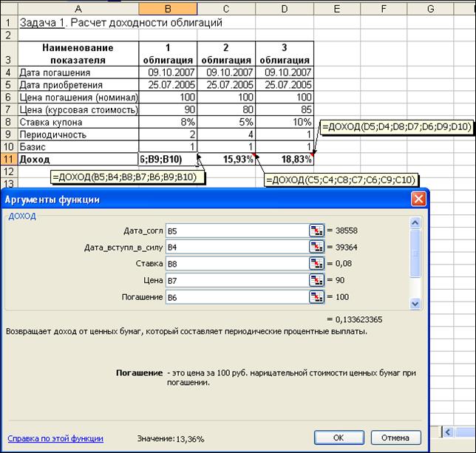Click scroll up arrow in arguments list
476x453 pixels.
(416, 225)
